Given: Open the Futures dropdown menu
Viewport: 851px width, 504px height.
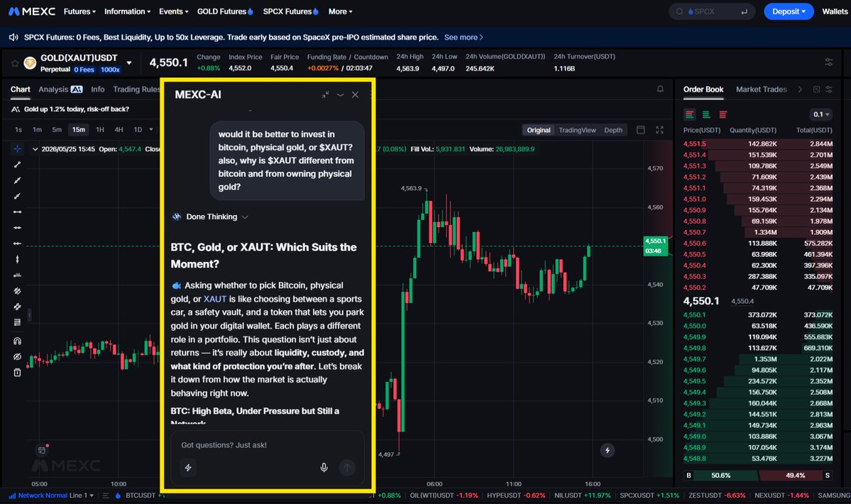Looking at the screenshot, I should 79,11.
